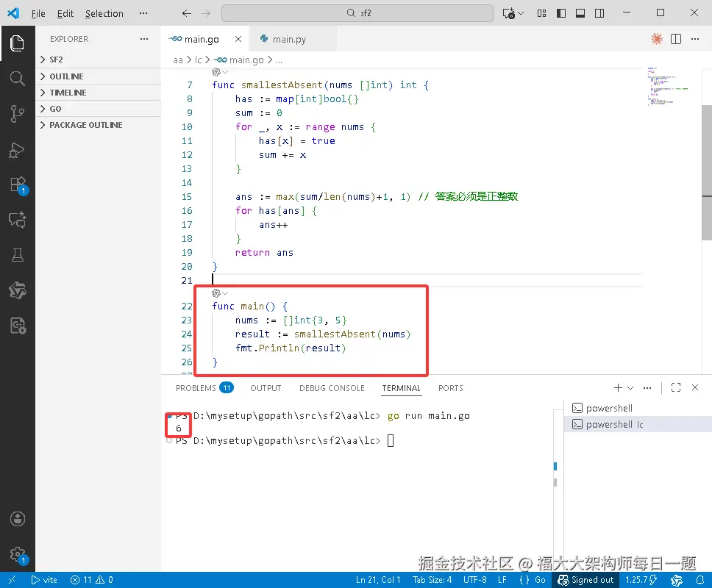Click the sf2 command center search box
The height and width of the screenshot is (588, 712).
point(357,13)
